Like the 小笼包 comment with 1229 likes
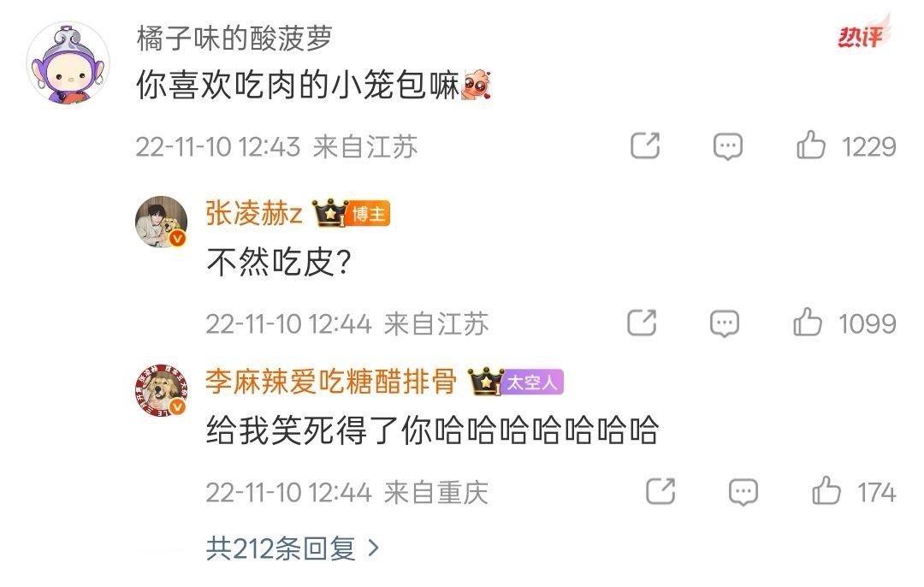 pyautogui.click(x=811, y=145)
